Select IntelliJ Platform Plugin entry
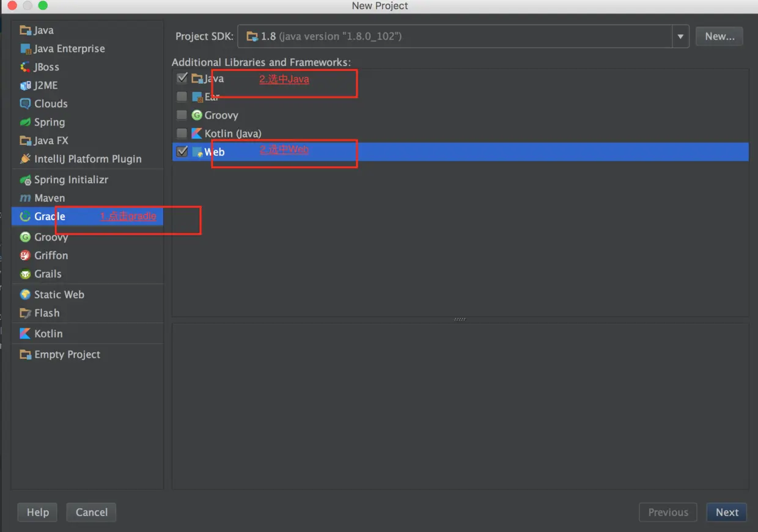 point(87,159)
